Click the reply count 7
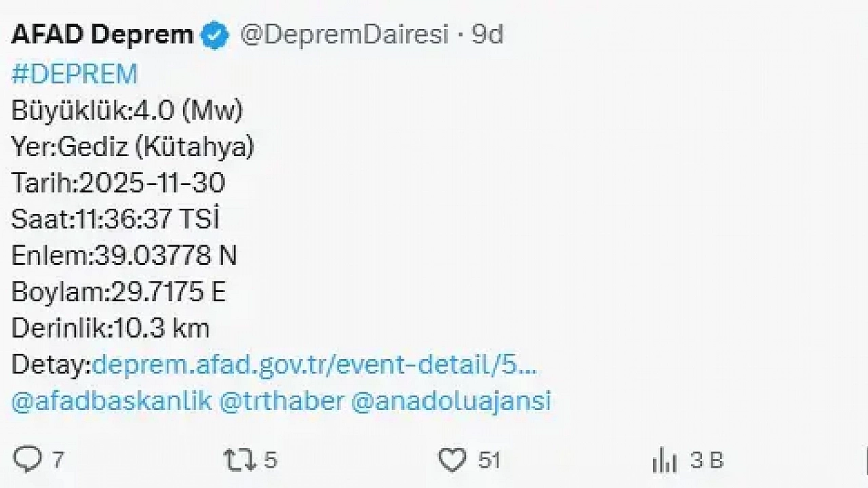The height and width of the screenshot is (488, 868). coord(58,461)
